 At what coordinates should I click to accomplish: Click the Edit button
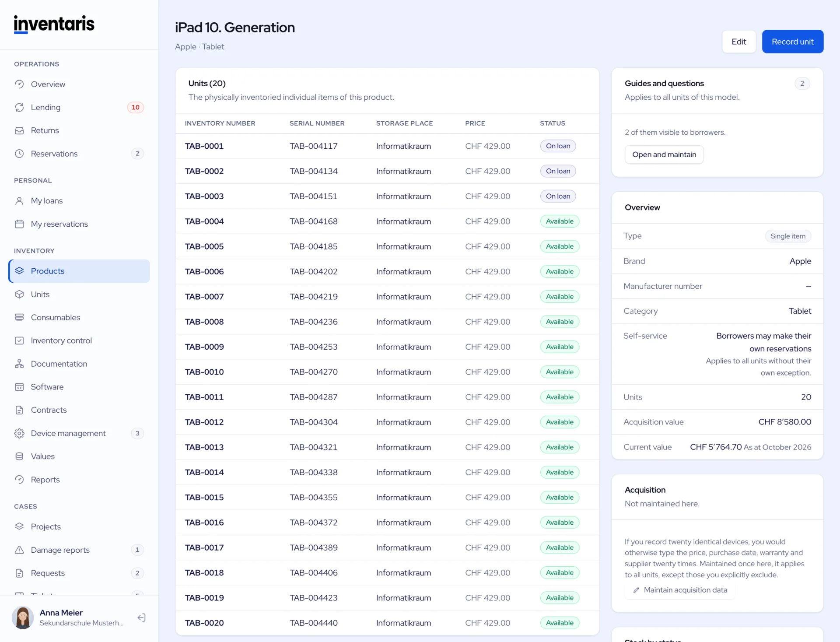coord(739,42)
